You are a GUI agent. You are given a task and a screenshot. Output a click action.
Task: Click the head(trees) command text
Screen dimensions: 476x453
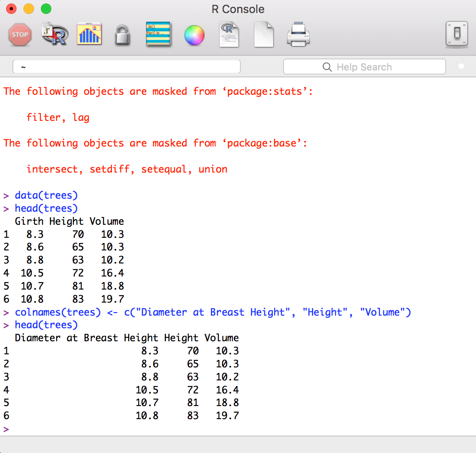(x=46, y=208)
